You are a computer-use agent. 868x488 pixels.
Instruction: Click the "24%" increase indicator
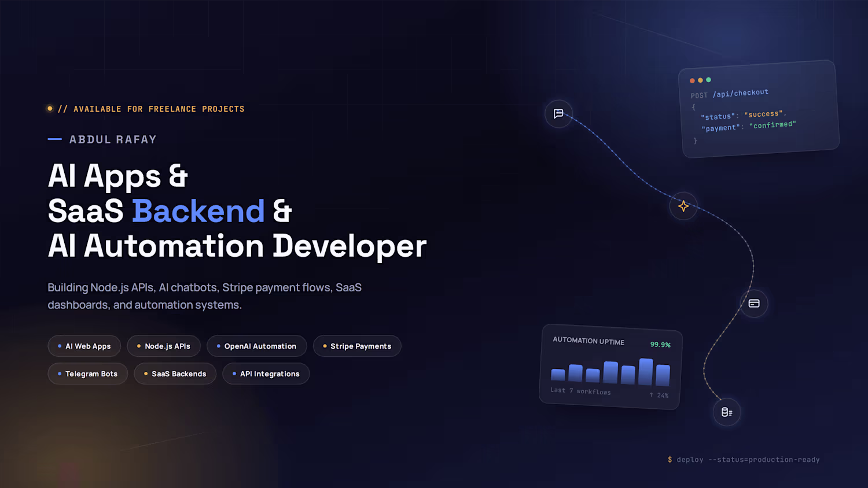659,395
